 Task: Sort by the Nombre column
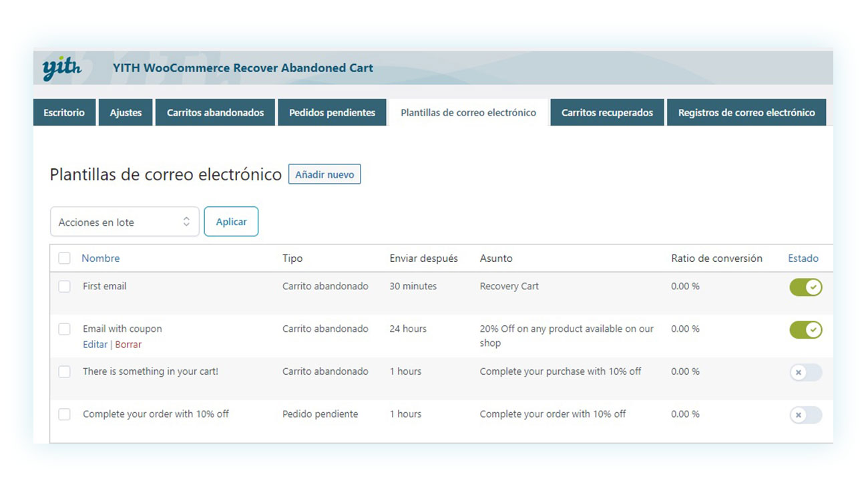(x=100, y=258)
